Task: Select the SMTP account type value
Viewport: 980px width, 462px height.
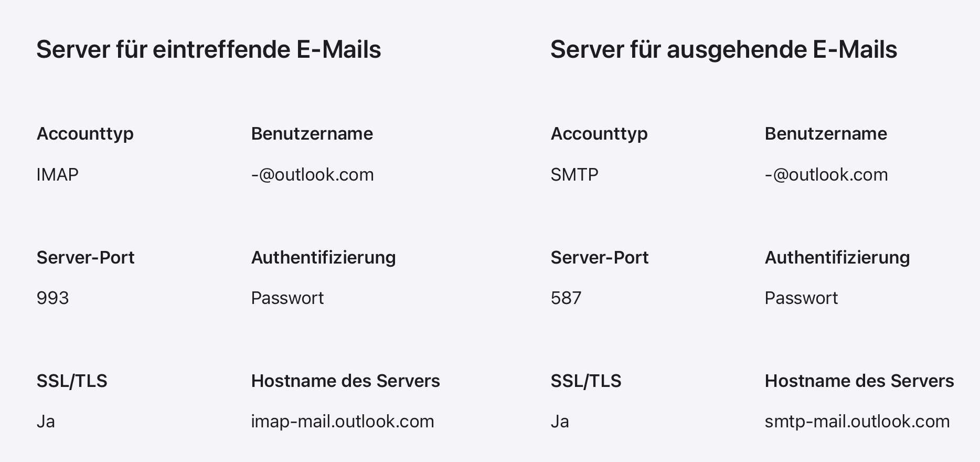Action: click(574, 174)
